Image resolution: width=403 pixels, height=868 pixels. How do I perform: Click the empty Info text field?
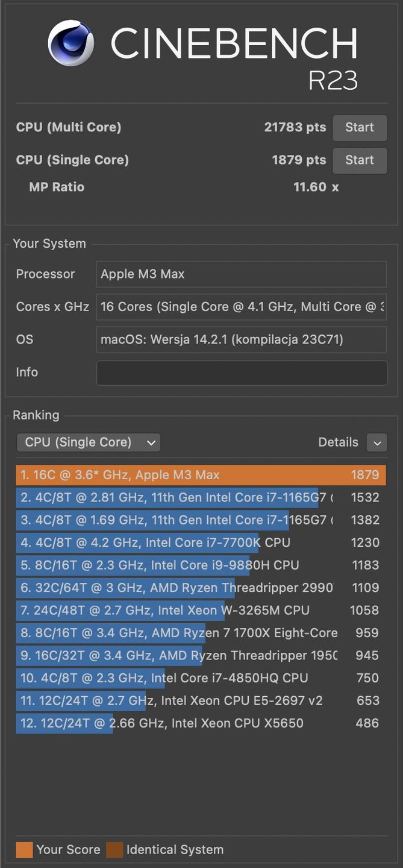click(x=242, y=373)
